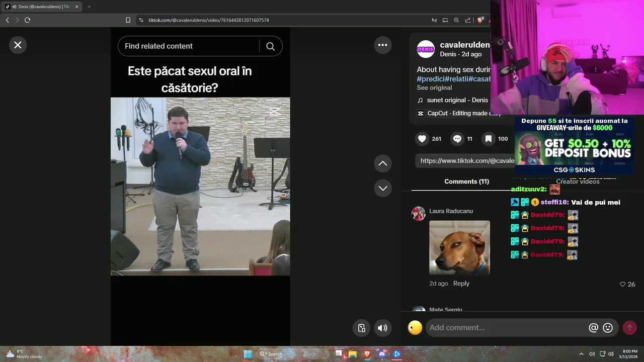Close the TikTok video viewer with X

18,45
